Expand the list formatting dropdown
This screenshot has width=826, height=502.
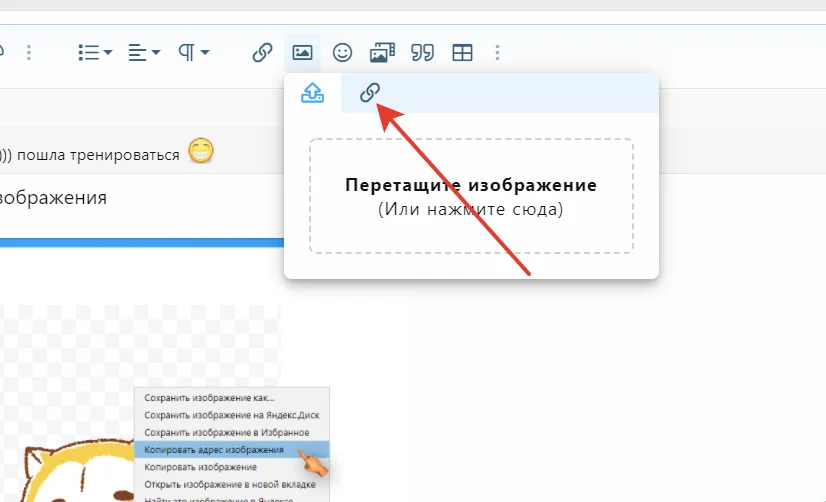(x=95, y=52)
